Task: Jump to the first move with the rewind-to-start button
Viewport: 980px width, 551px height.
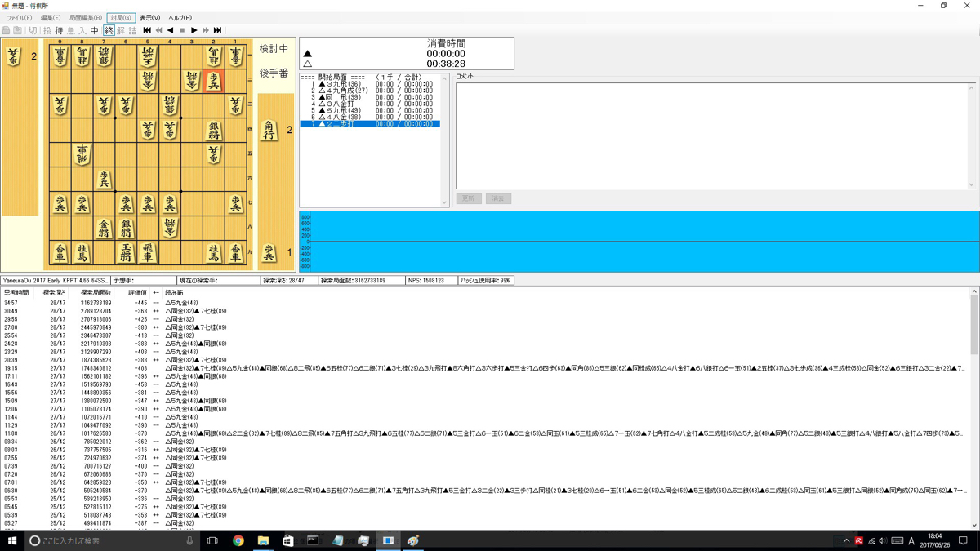Action: (147, 30)
